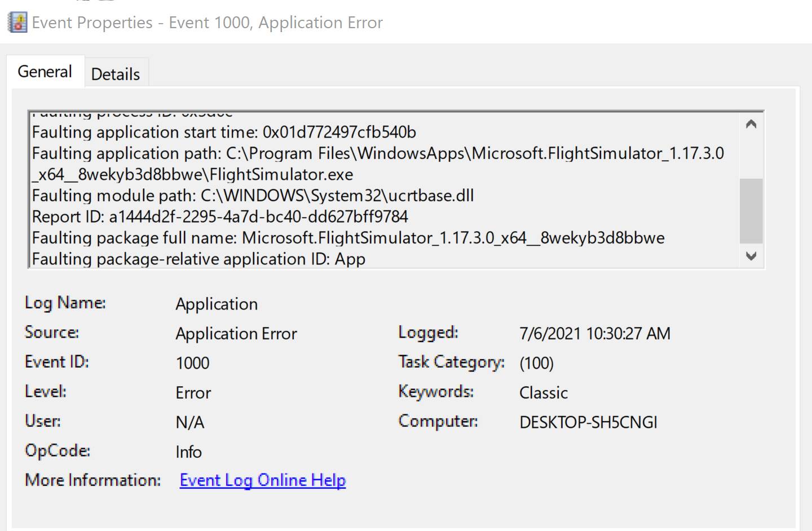Open the Event Log Online Help link
Viewport: 812px width, 531px height.
(x=262, y=480)
